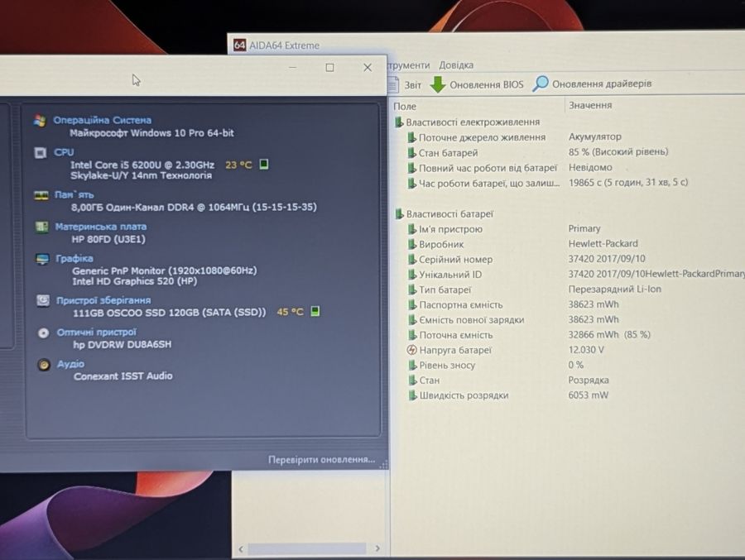Viewport: 745px width, 560px height.
Task: Click the right scroll arrow in AIDA64 tree pane
Action: 377,548
